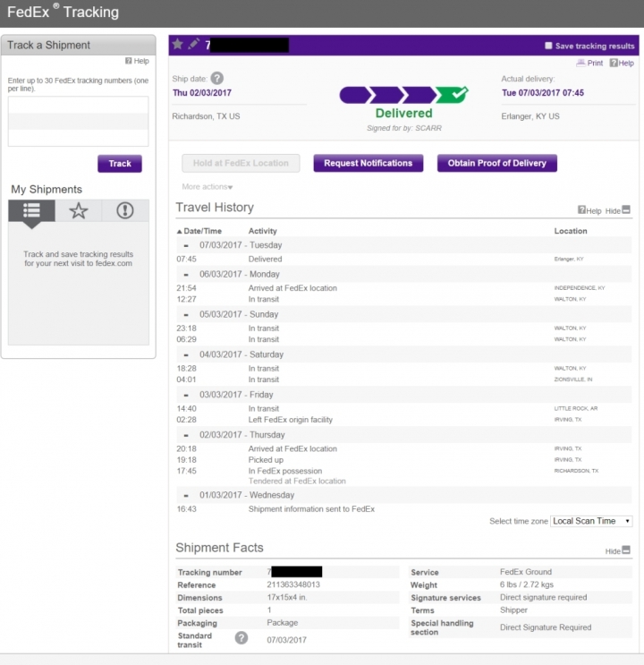Collapse the 07/03/2017 Tuesday group
Image resolution: width=644 pixels, height=665 pixels.
186,245
